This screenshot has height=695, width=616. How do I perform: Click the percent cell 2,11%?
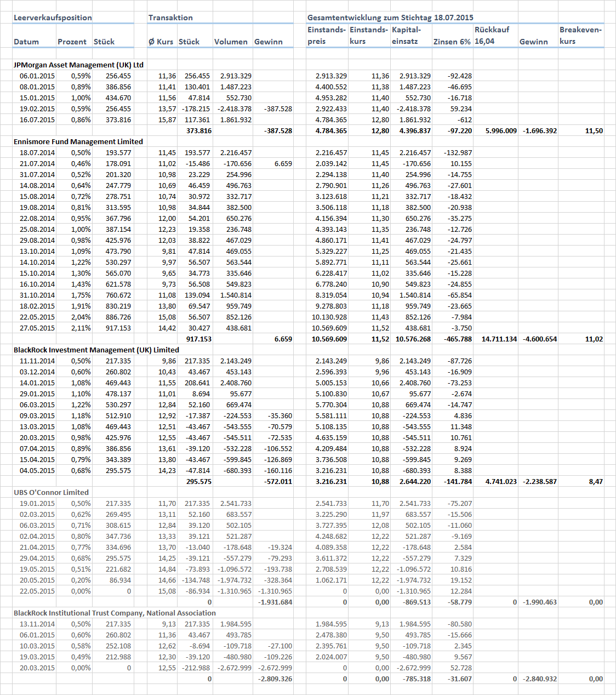pyautogui.click(x=81, y=328)
